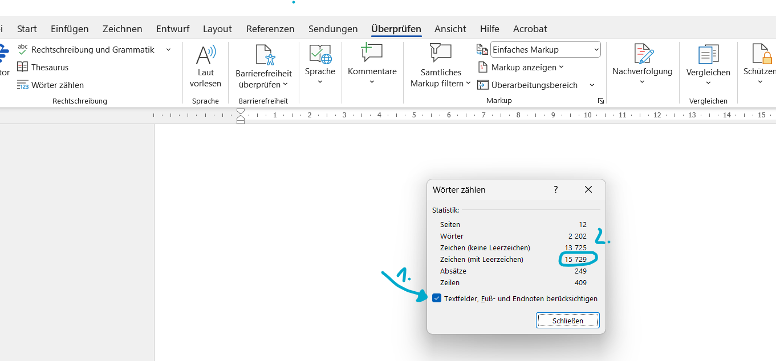This screenshot has height=362, width=776.
Task: Switch to the Zeichnen tab
Action: tap(122, 29)
